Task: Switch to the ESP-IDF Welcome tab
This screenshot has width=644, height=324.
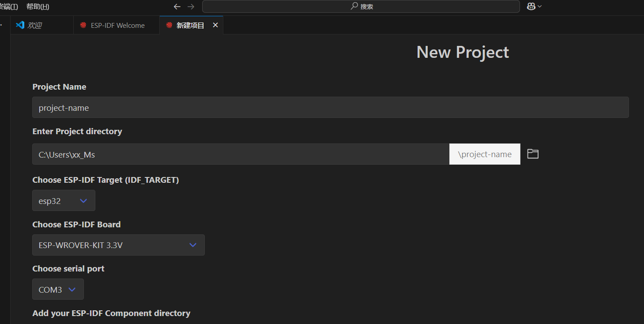Action: click(116, 25)
